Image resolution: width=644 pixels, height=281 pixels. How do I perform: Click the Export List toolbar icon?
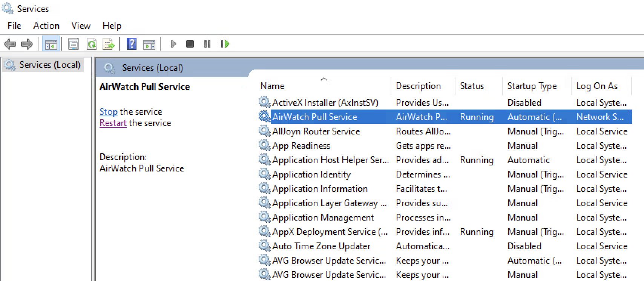point(109,44)
